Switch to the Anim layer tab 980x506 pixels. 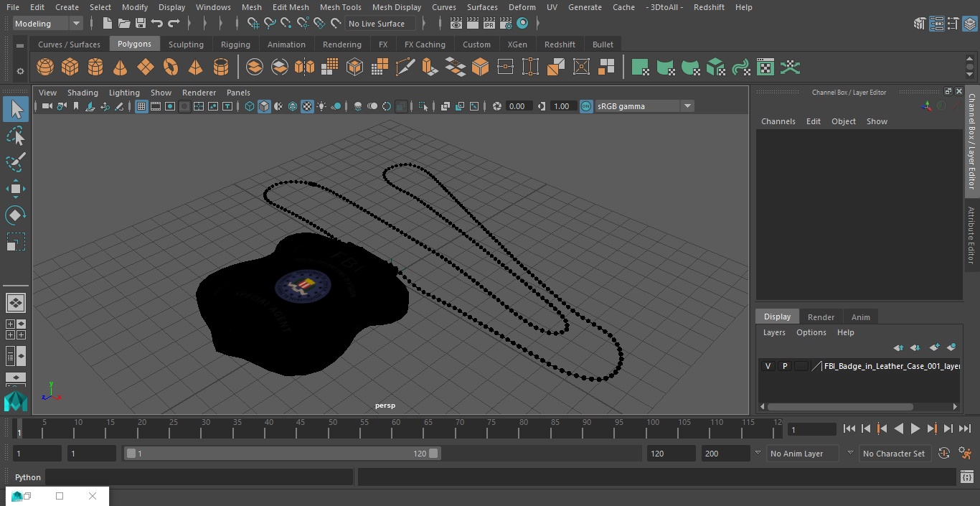pos(860,317)
